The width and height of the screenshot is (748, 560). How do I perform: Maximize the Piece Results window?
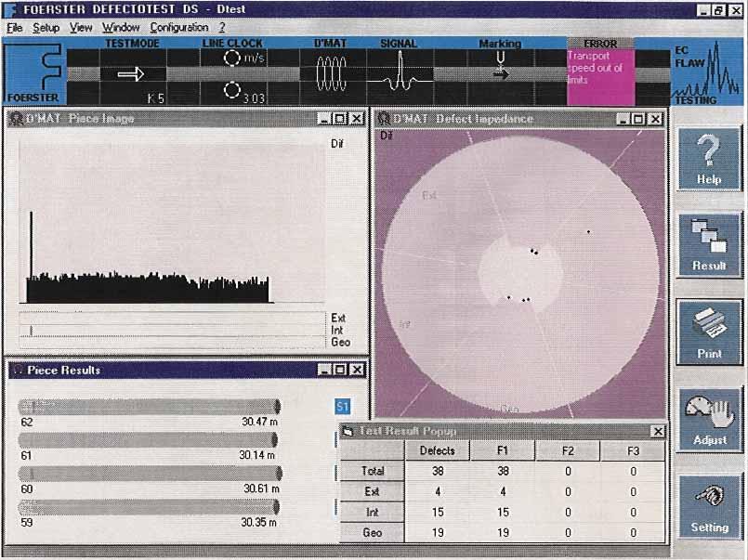tap(340, 370)
